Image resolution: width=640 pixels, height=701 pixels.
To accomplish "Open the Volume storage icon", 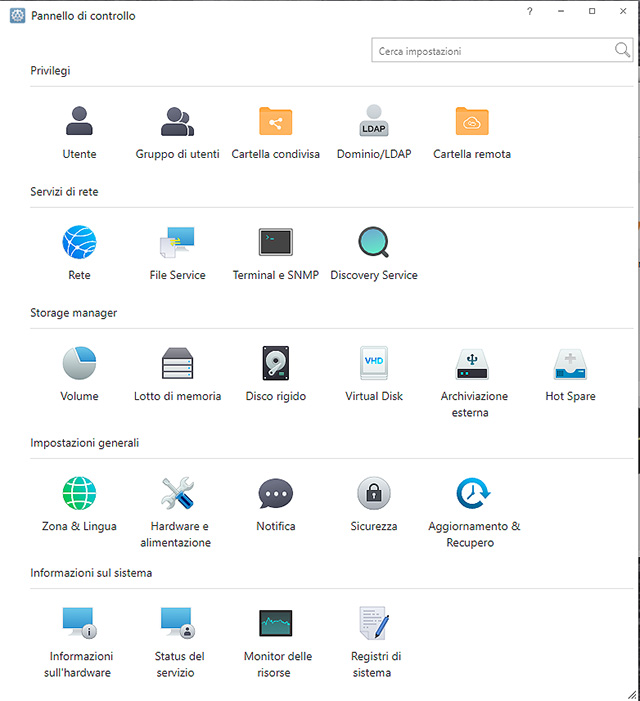I will [x=79, y=364].
